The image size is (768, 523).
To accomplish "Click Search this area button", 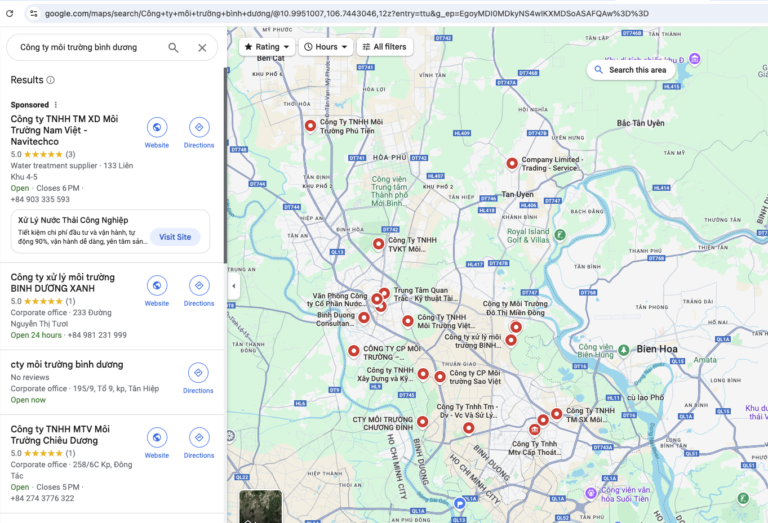I will (x=631, y=70).
